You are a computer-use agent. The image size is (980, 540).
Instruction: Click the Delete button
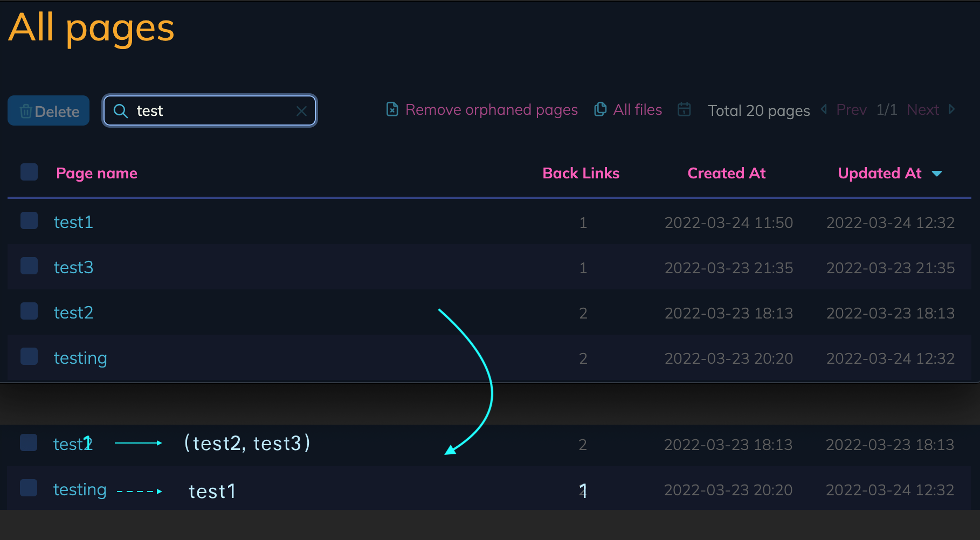pos(48,111)
